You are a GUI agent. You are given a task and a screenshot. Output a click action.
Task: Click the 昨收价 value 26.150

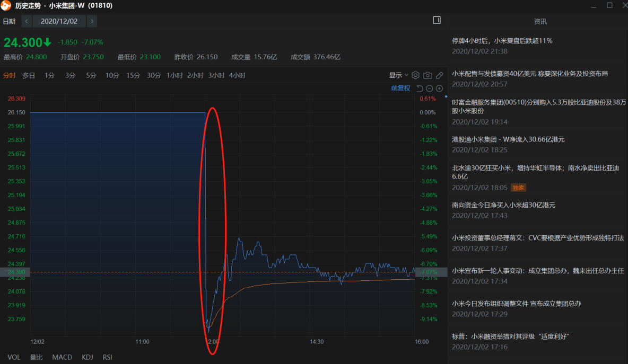pyautogui.click(x=207, y=57)
